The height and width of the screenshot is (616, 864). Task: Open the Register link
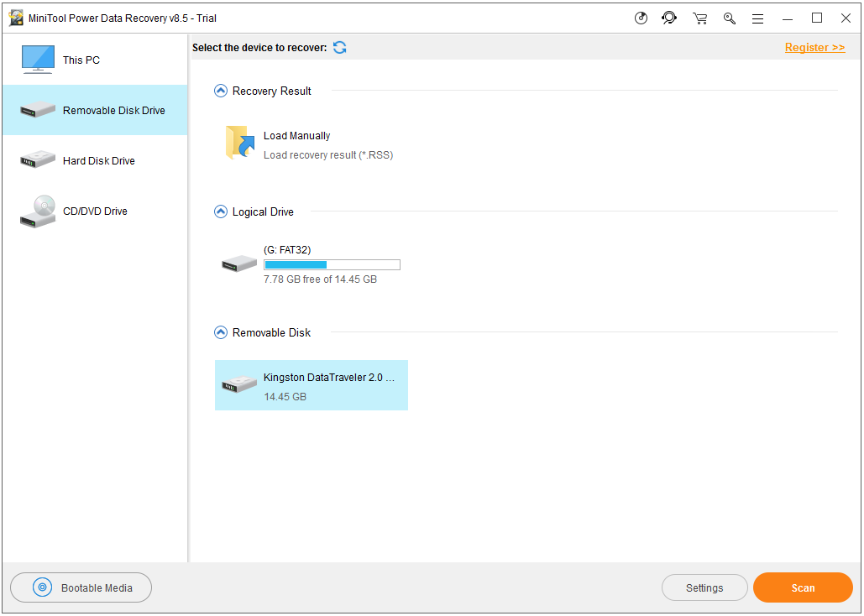[x=814, y=47]
